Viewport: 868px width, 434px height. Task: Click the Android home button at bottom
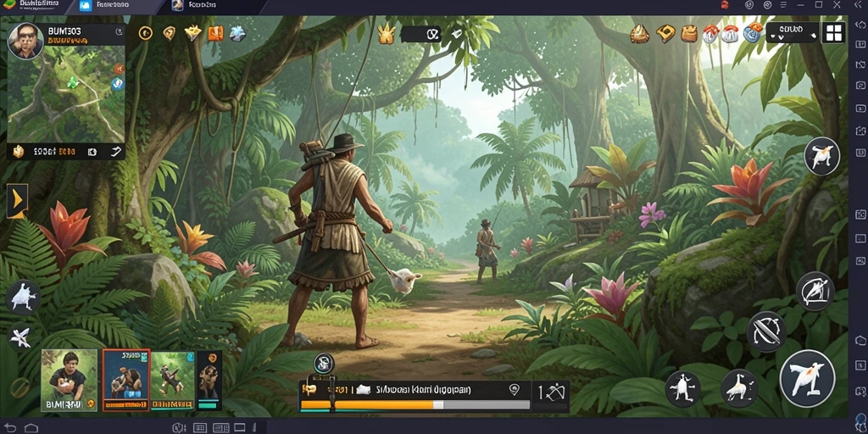pos(31,427)
